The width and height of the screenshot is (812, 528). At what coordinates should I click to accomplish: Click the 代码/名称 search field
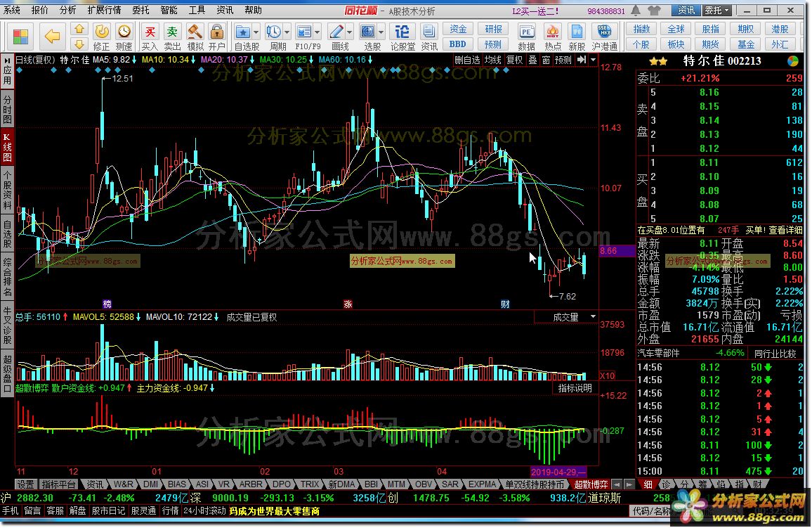(x=652, y=511)
